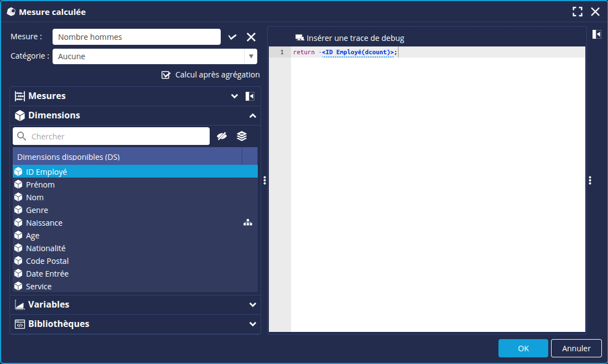The height and width of the screenshot is (364, 608).
Task: Cancel measure name edit with X icon
Action: (251, 37)
